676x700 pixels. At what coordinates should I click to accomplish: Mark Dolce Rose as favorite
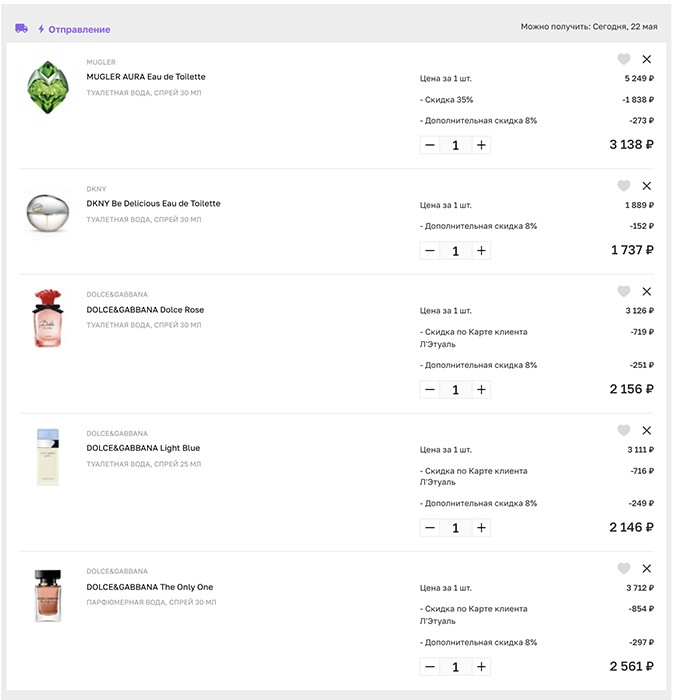(623, 292)
